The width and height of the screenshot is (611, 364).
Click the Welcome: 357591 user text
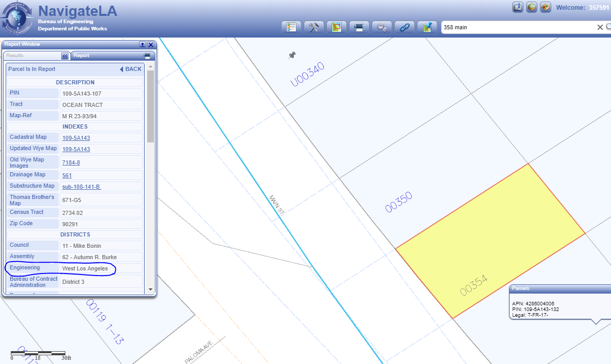coord(583,7)
